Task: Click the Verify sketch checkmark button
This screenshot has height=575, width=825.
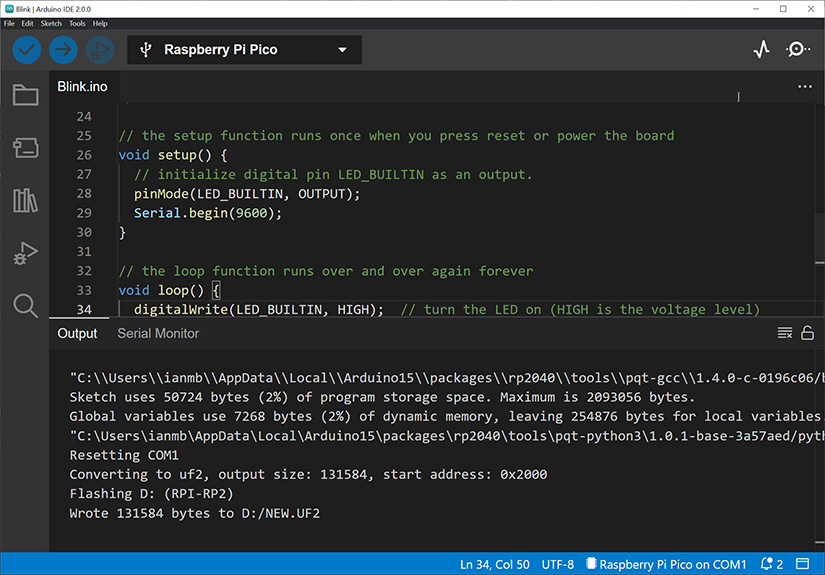Action: pos(27,49)
